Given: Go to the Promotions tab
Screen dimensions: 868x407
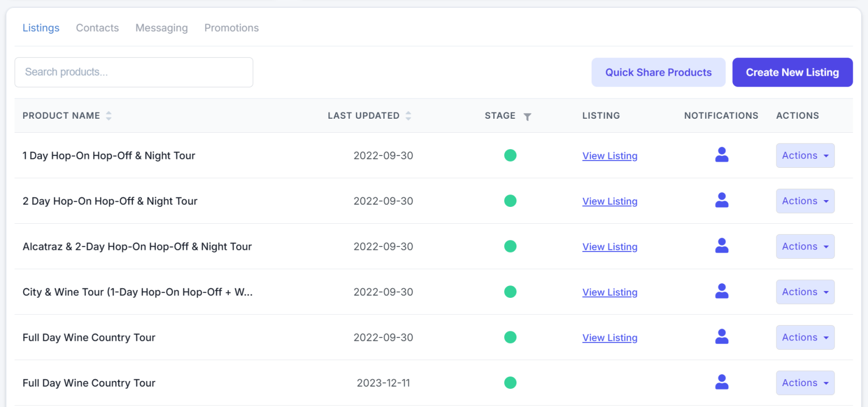Looking at the screenshot, I should (232, 28).
